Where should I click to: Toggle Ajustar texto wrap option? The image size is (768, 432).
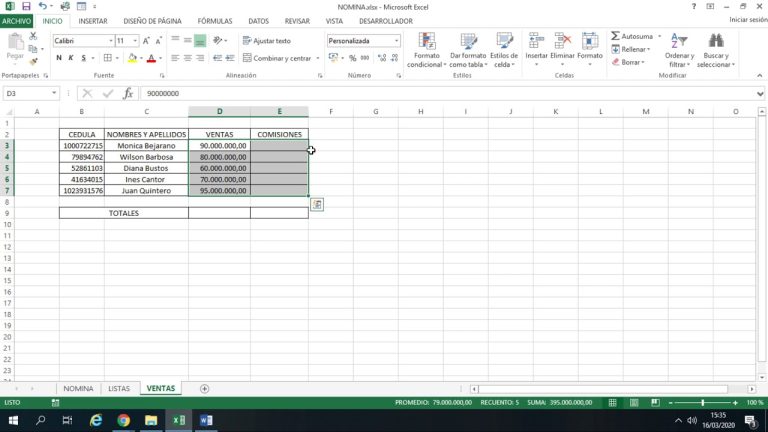267,41
